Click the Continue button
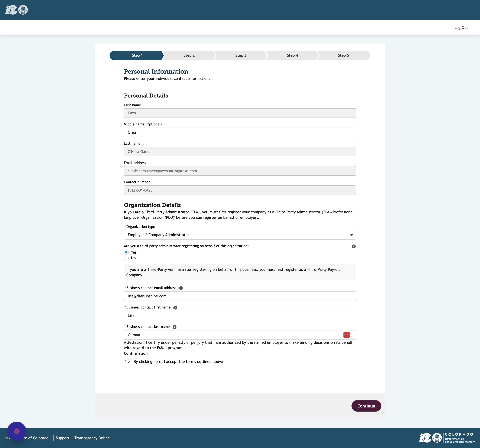 366,406
